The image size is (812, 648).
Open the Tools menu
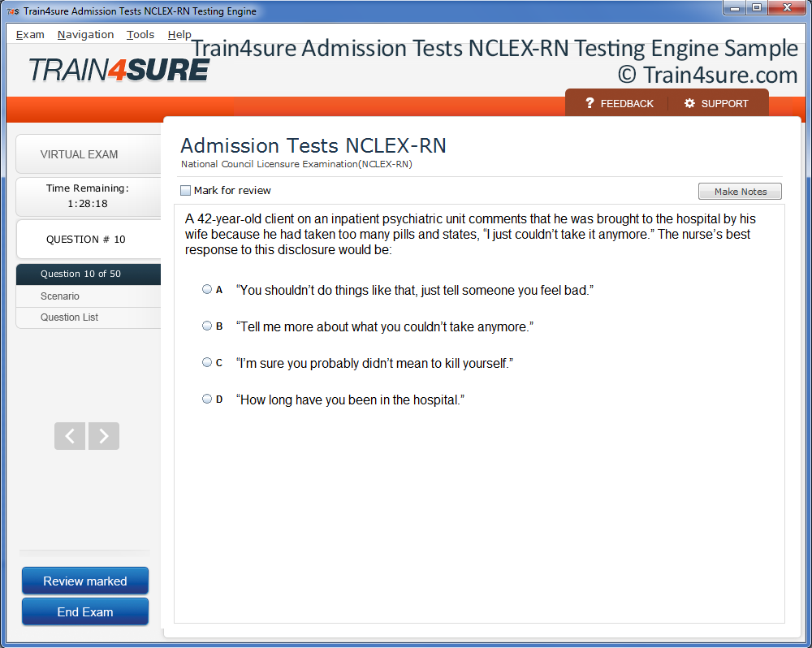140,35
